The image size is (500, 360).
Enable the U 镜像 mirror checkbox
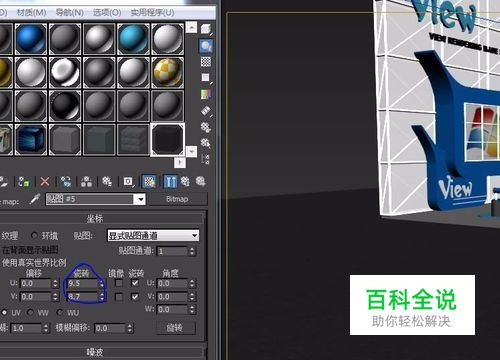(x=118, y=283)
